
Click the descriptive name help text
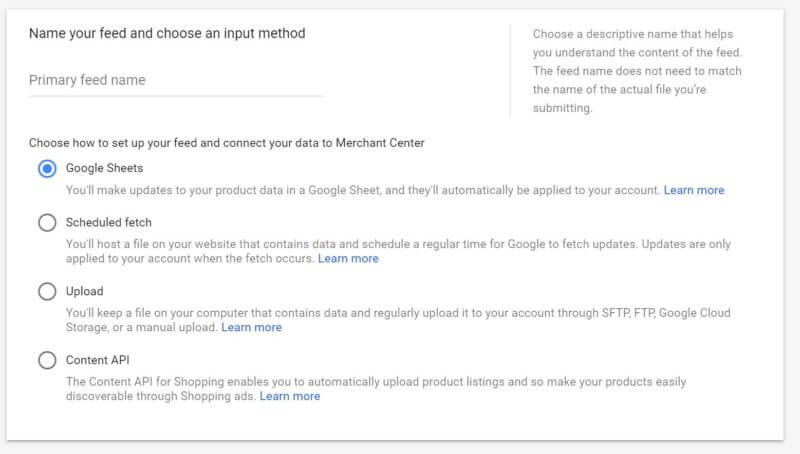coord(637,71)
